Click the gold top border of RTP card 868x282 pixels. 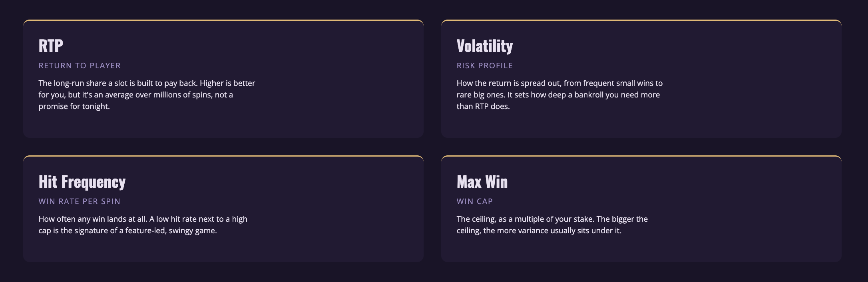223,20
